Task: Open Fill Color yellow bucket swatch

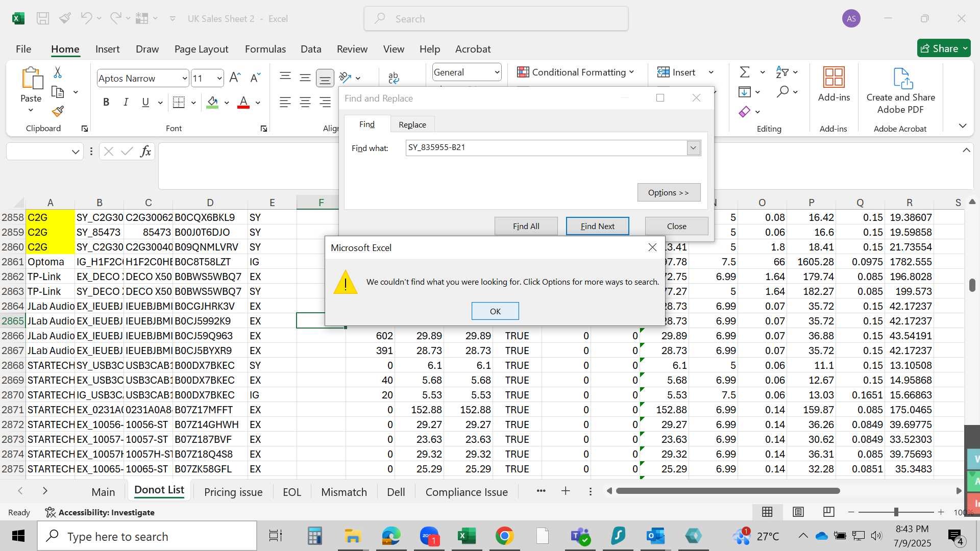Action: pos(213,102)
